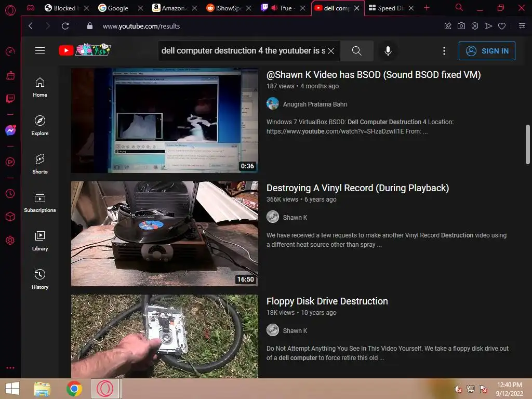Screen dimensions: 532x399
Task: Open the Flow send arrow icon
Action: [488, 26]
